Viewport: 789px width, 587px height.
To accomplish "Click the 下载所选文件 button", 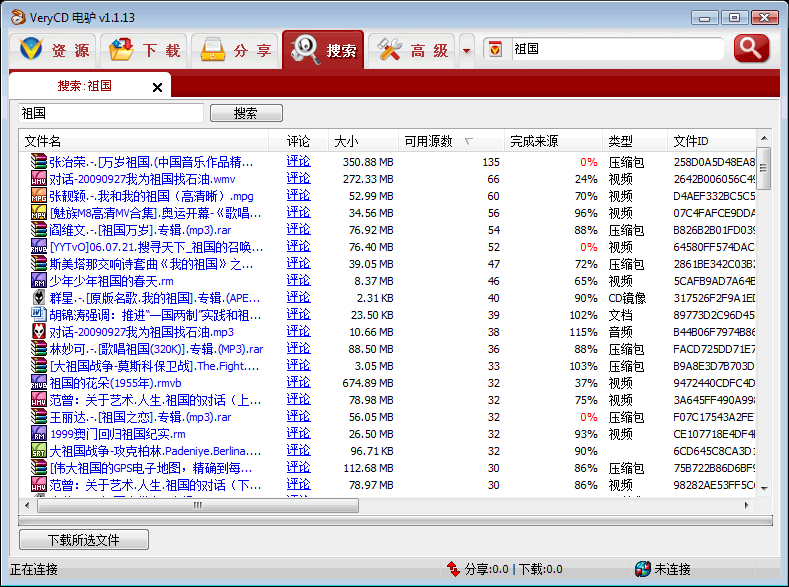I will pos(84,540).
